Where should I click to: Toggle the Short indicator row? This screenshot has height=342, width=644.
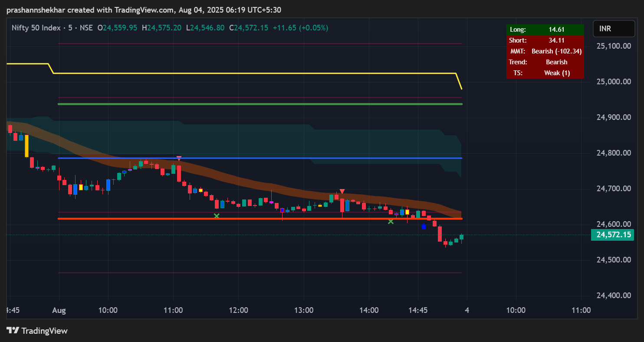coord(545,40)
